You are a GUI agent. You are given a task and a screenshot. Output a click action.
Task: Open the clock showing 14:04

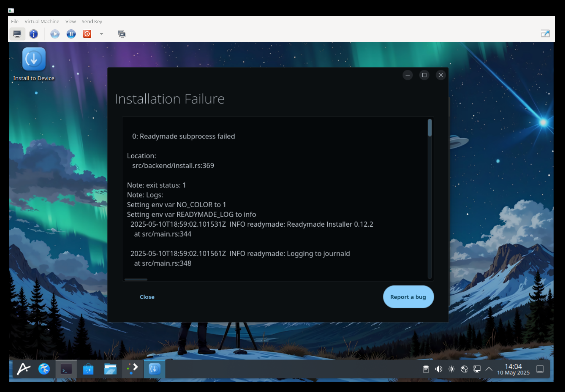coord(514,369)
